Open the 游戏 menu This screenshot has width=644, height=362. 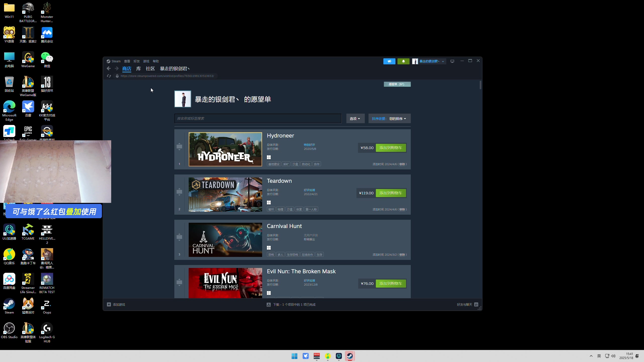(x=146, y=61)
